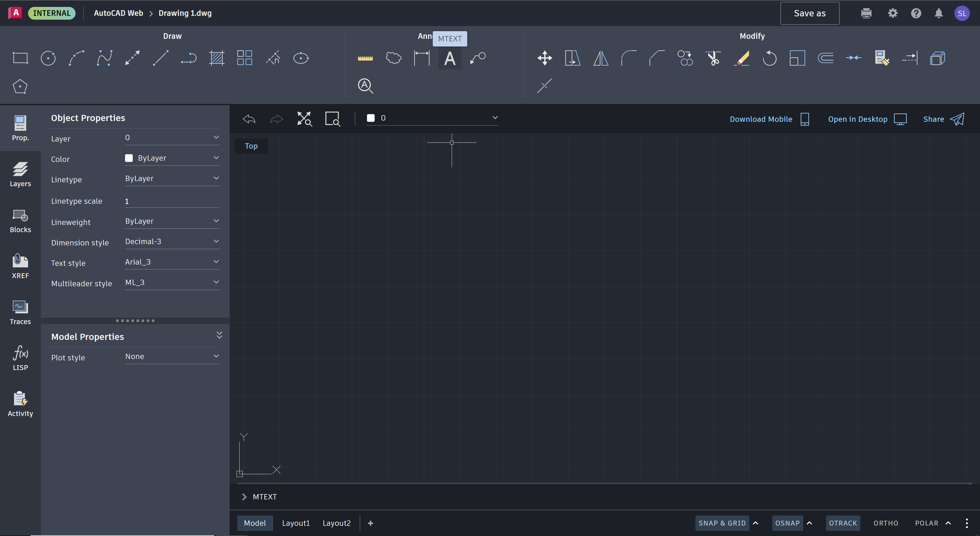980x536 pixels.
Task: Click the Zoom Extents icon
Action: point(304,119)
